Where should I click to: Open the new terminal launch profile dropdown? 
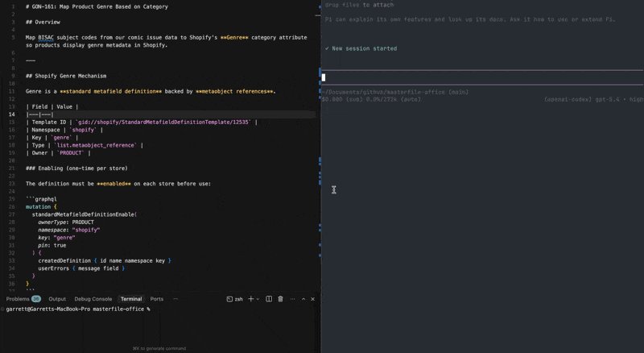[x=258, y=299]
